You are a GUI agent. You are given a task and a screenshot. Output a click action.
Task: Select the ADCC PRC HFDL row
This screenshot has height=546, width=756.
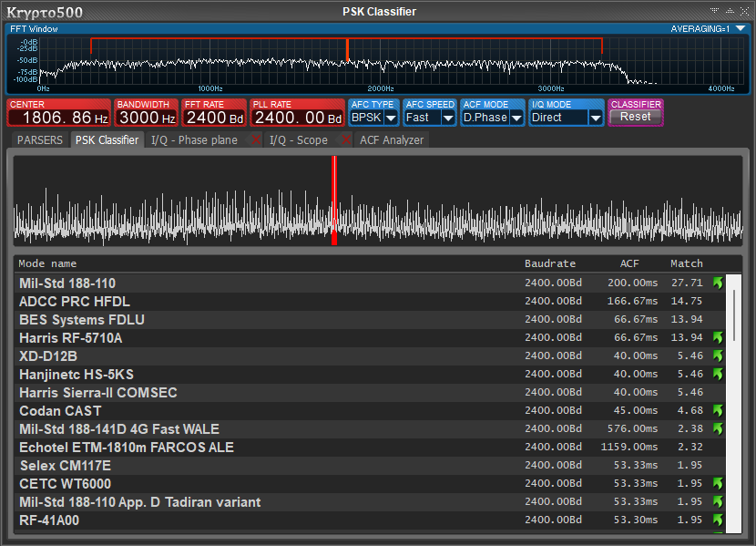click(370, 302)
